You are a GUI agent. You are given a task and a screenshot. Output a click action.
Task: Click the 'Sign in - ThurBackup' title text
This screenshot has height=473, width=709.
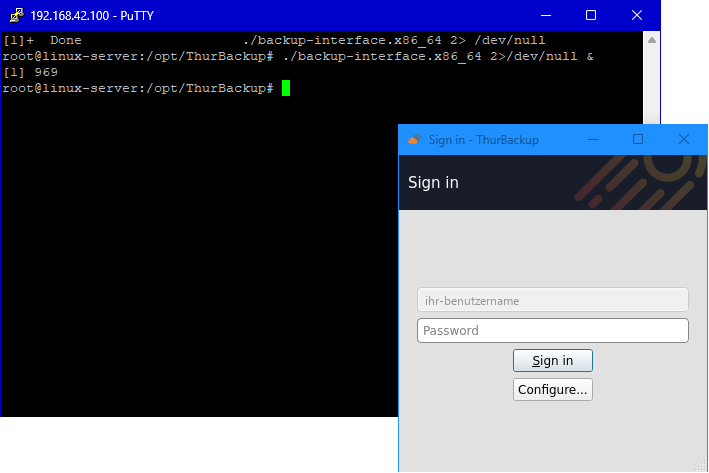(x=483, y=140)
